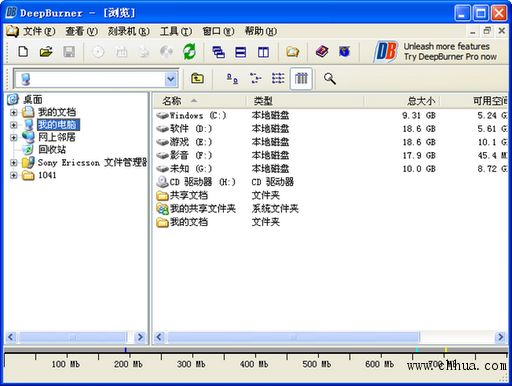The width and height of the screenshot is (512, 386).
Task: Select the 1041 folder in tree
Action: pyautogui.click(x=47, y=175)
